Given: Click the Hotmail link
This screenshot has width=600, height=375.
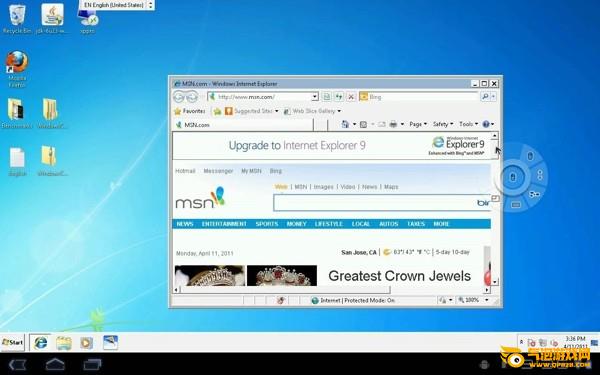Looking at the screenshot, I should point(185,171).
